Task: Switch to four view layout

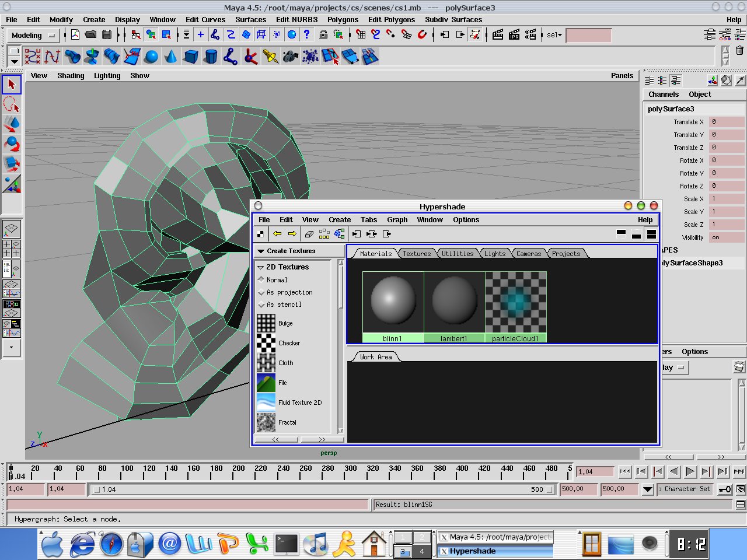Action: pos(12,249)
